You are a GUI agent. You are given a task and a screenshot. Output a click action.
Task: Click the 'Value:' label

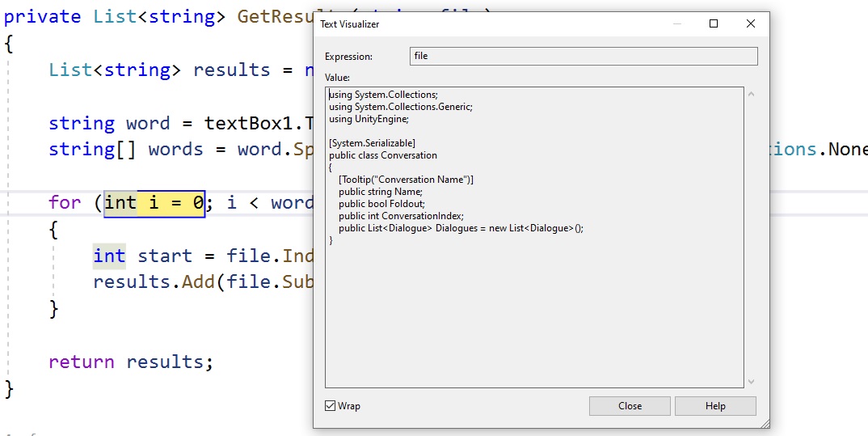[338, 78]
